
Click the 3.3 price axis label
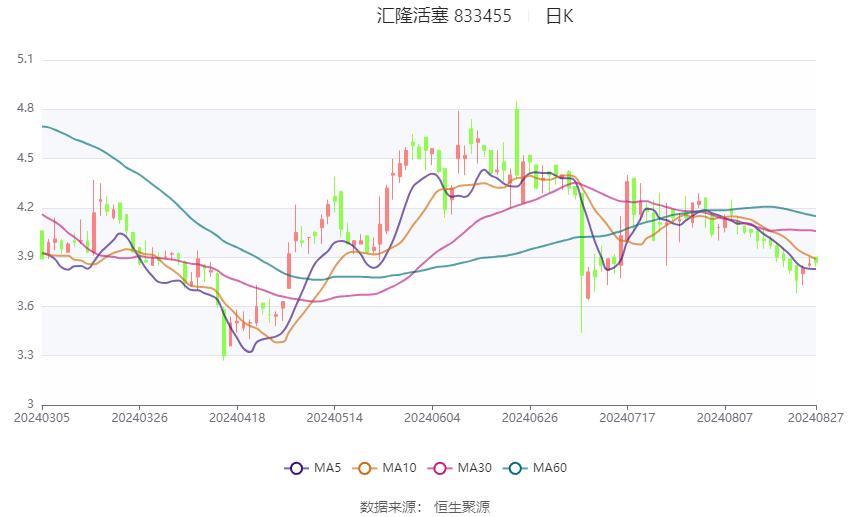25,356
